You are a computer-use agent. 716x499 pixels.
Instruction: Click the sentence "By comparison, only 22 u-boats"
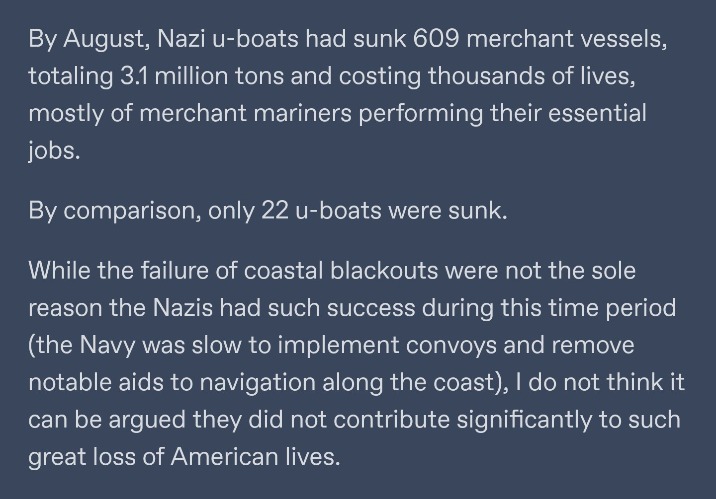coord(205,212)
